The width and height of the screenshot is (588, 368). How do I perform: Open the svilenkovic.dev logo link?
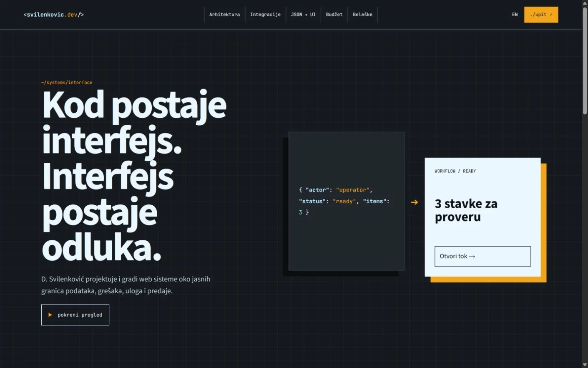point(54,15)
